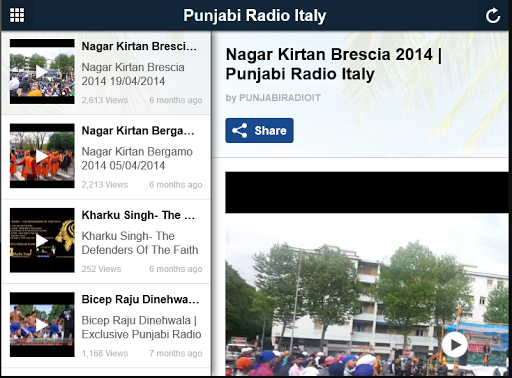Select description Bicep Raju Dinehwala Exclusive Punjabi Radio

(x=141, y=327)
